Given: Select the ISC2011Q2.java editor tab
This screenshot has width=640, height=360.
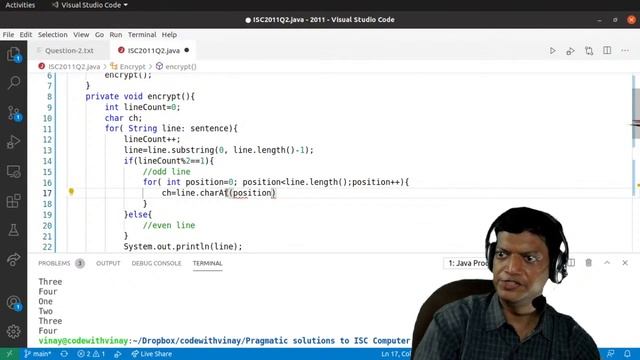Looking at the screenshot, I should tap(153, 51).
